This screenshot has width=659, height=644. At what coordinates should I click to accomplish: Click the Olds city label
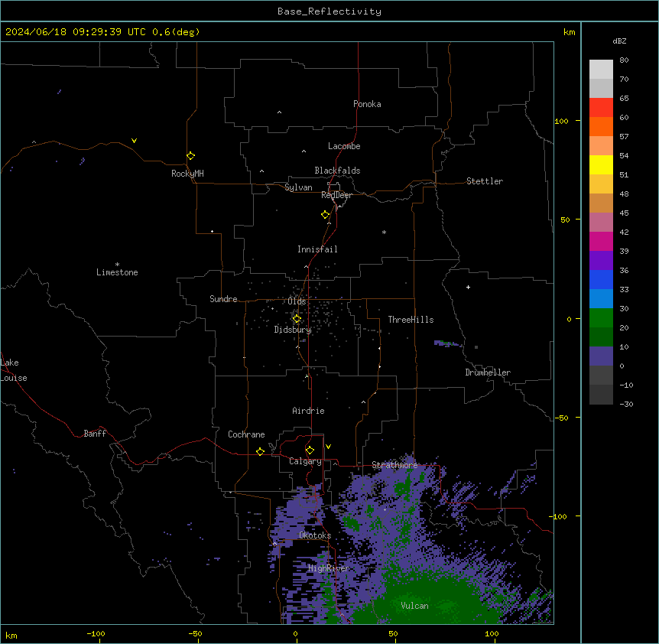tap(297, 301)
